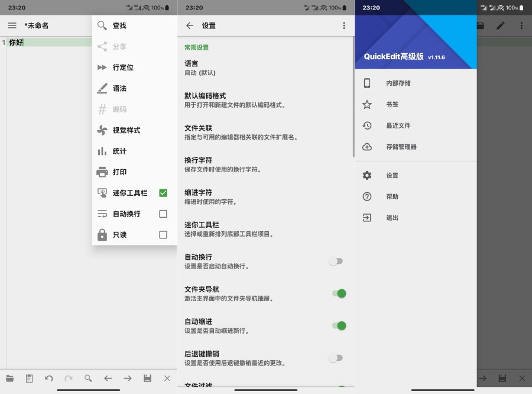
Task: Choose 语法 in the overflow menu
Action: tap(134, 88)
